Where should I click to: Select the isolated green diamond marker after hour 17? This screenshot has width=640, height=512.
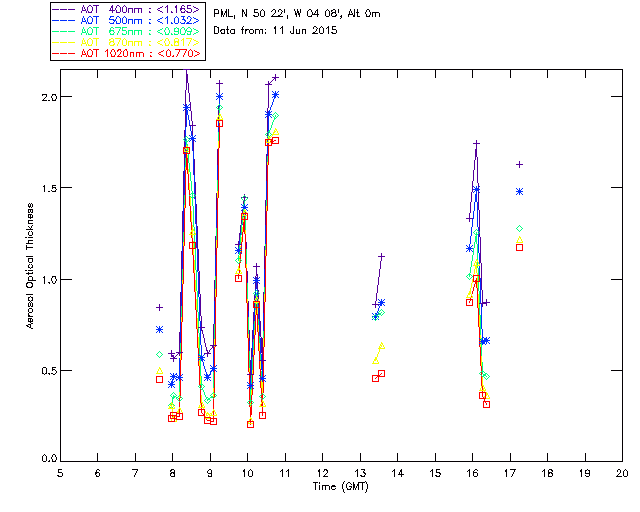(x=520, y=229)
